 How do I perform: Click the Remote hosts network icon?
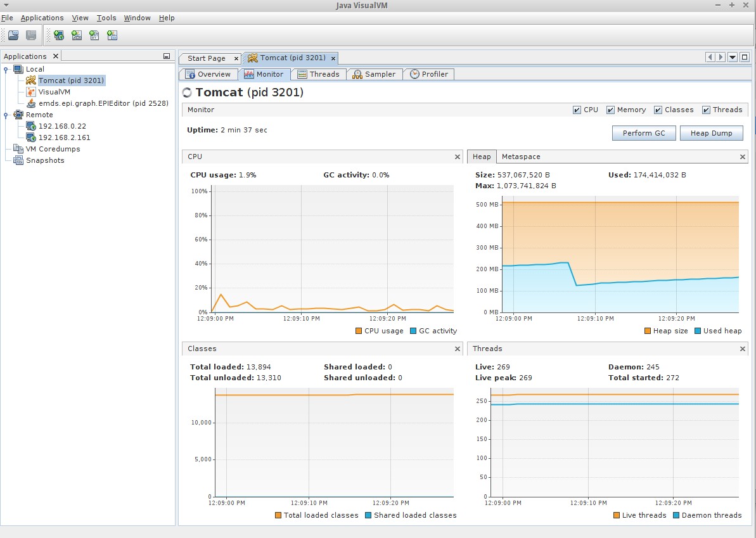pyautogui.click(x=18, y=115)
